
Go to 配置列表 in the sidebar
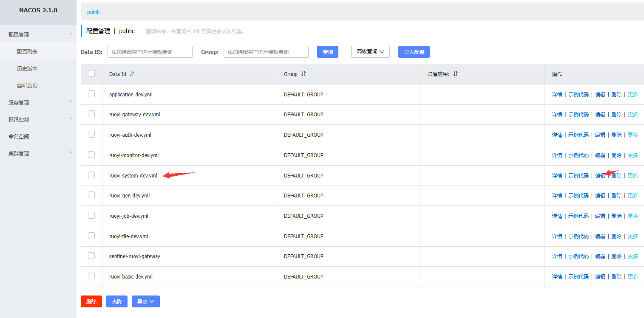coord(27,51)
